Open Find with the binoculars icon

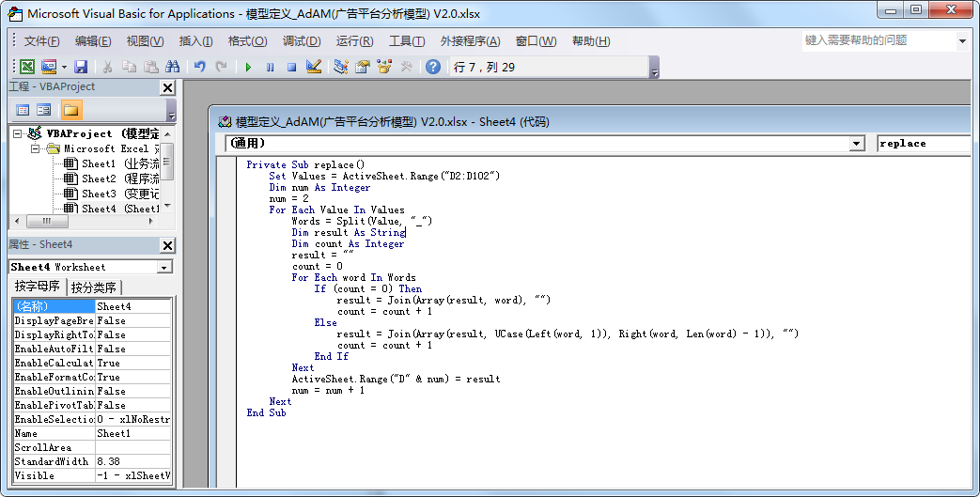tap(173, 67)
